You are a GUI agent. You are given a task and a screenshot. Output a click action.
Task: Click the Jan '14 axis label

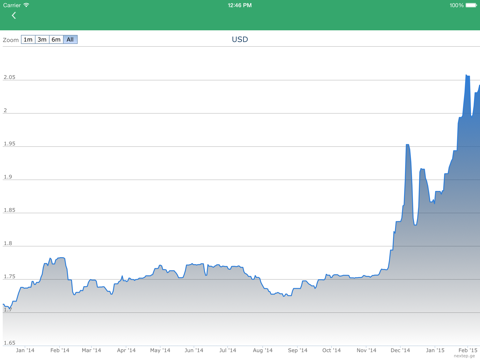tap(25, 350)
